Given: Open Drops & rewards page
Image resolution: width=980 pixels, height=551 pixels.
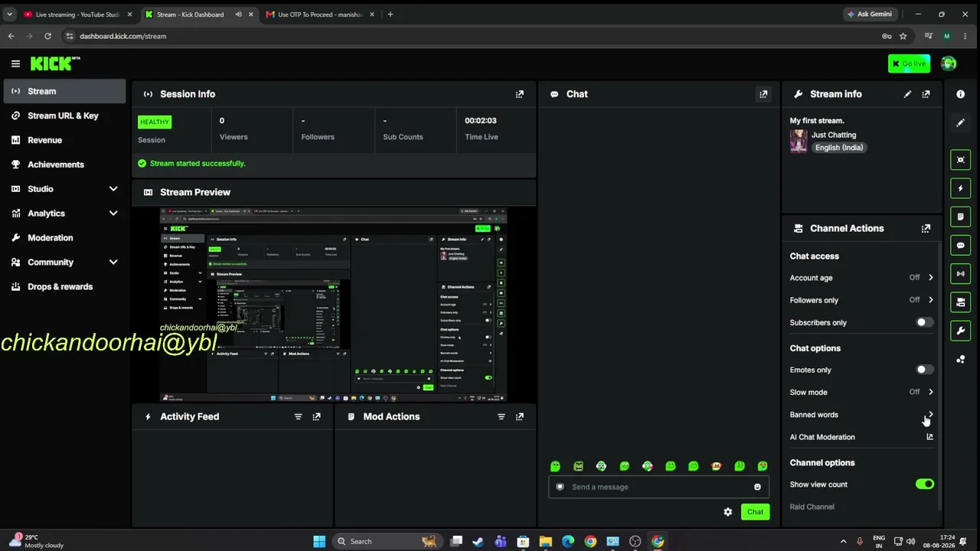Looking at the screenshot, I should [x=64, y=287].
